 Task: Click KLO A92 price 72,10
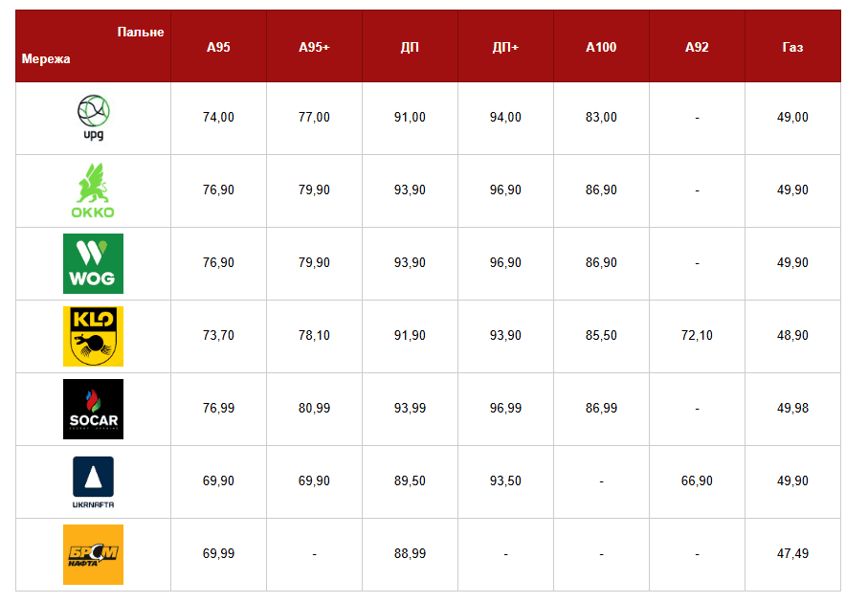(697, 336)
